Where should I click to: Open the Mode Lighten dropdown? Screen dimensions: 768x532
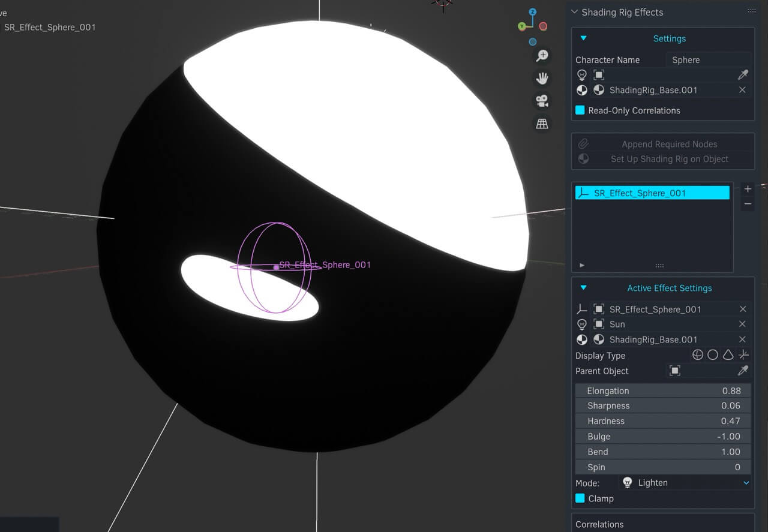pyautogui.click(x=686, y=482)
